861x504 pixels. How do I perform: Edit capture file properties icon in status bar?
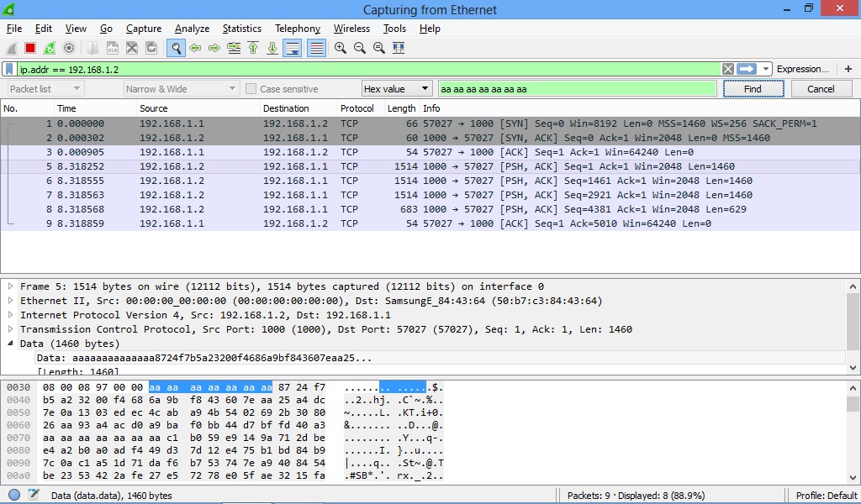coord(34,495)
